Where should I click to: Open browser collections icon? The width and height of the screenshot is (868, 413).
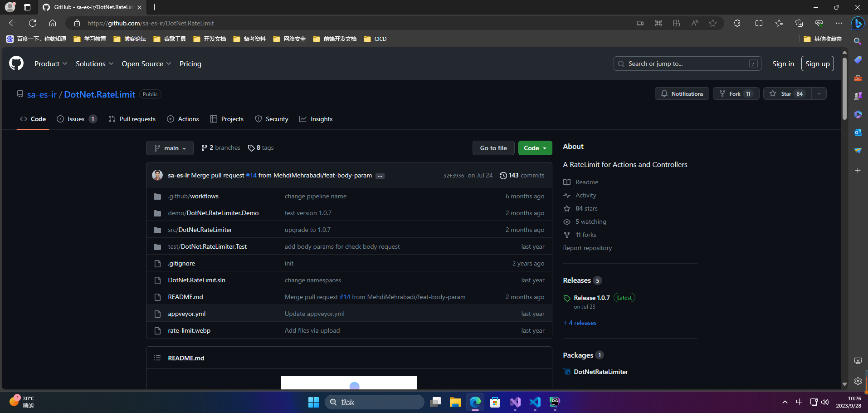tap(799, 23)
